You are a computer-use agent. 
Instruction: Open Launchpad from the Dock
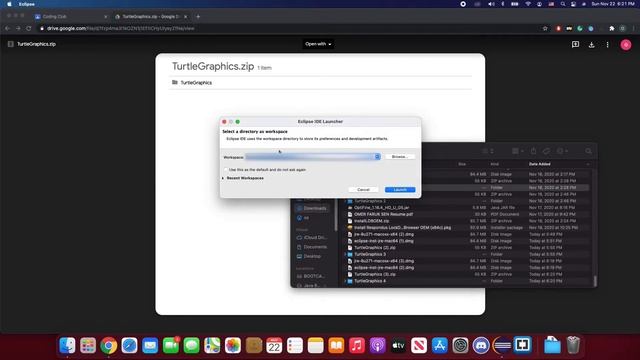point(88,346)
